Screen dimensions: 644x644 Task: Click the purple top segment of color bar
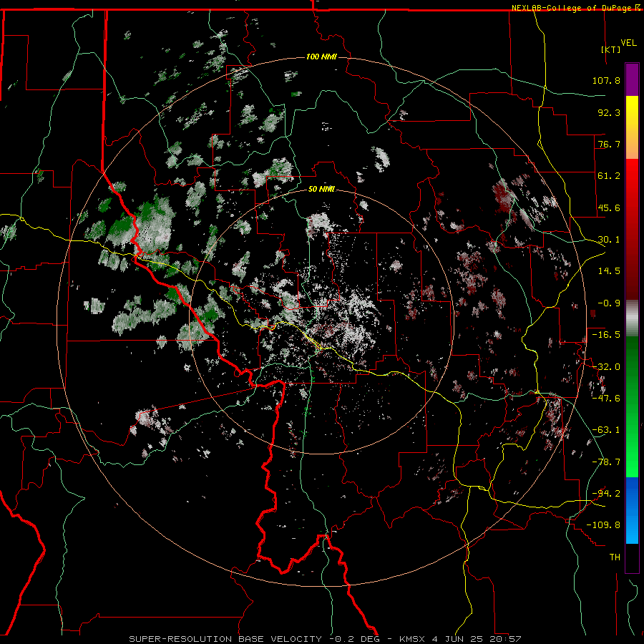tap(632, 79)
